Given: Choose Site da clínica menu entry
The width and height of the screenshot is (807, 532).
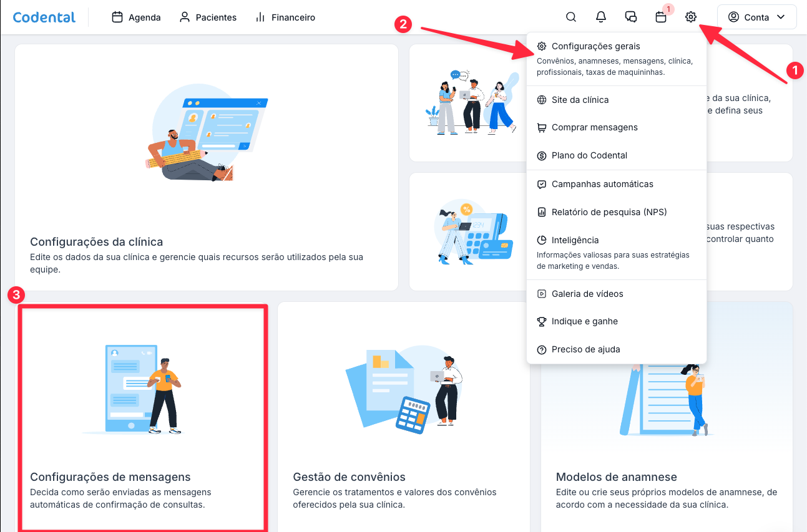Looking at the screenshot, I should pyautogui.click(x=580, y=100).
